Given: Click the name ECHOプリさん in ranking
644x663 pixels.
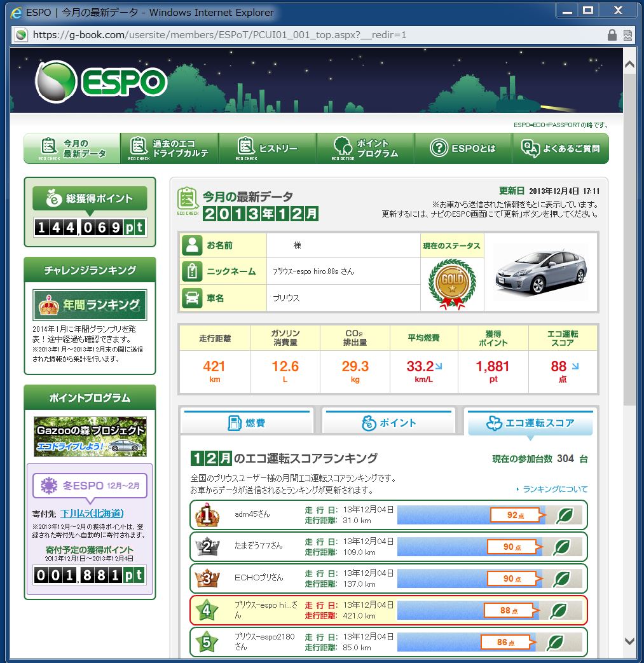Looking at the screenshot, I should (259, 578).
